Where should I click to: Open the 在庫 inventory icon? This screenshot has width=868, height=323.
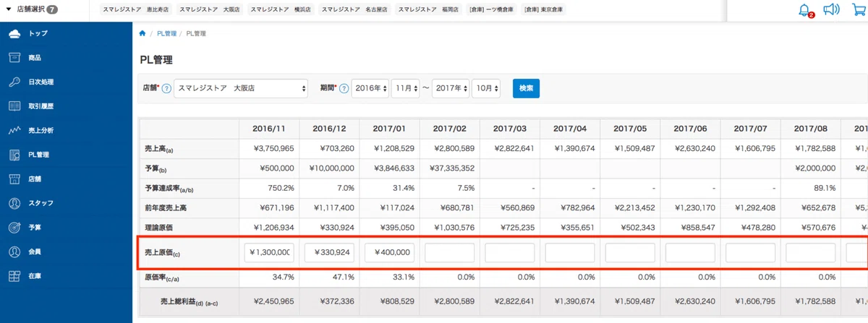pos(14,276)
